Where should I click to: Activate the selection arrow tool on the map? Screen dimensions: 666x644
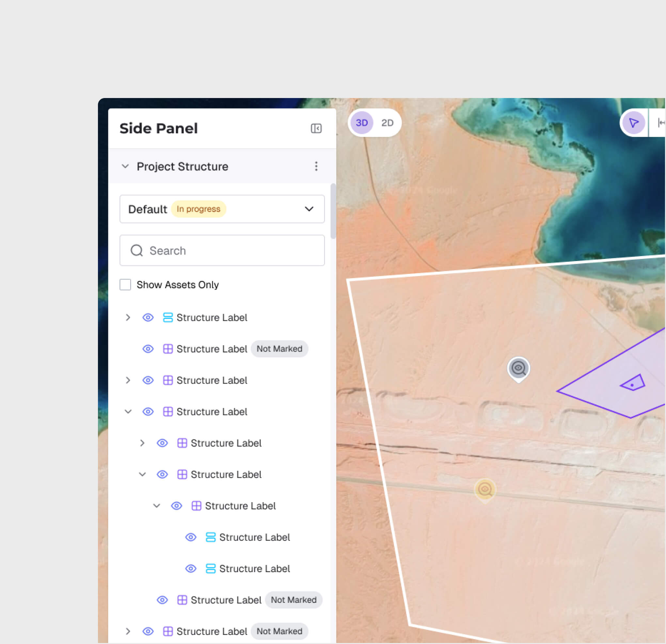coord(633,123)
